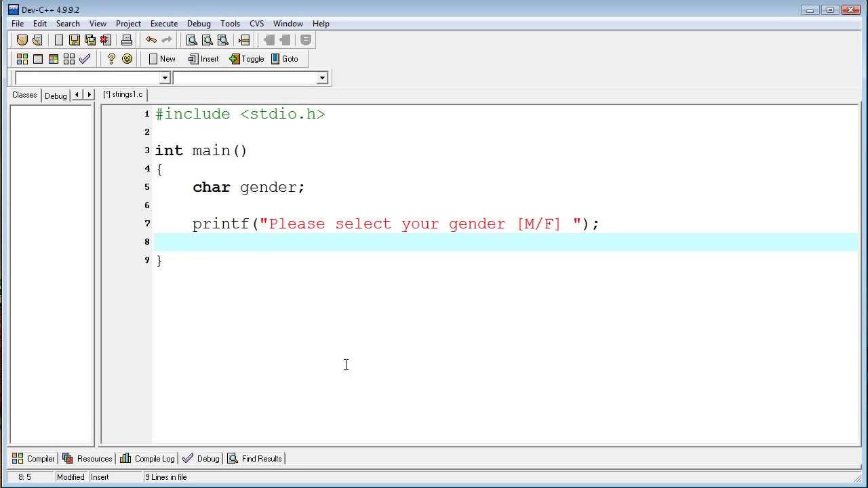
Task: Open the first class browser dropdown
Action: pos(165,78)
